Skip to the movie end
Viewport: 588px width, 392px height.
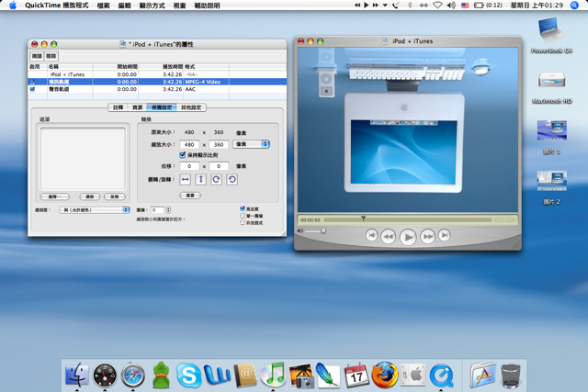pyautogui.click(x=445, y=235)
